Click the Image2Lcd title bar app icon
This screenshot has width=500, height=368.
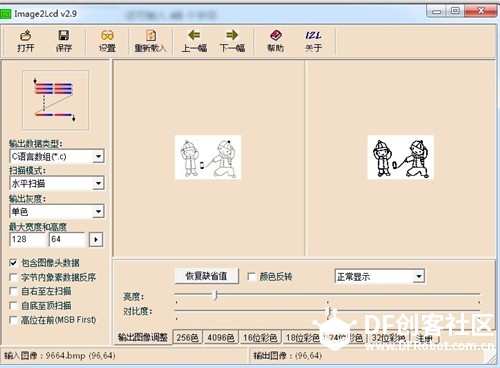coord(5,14)
